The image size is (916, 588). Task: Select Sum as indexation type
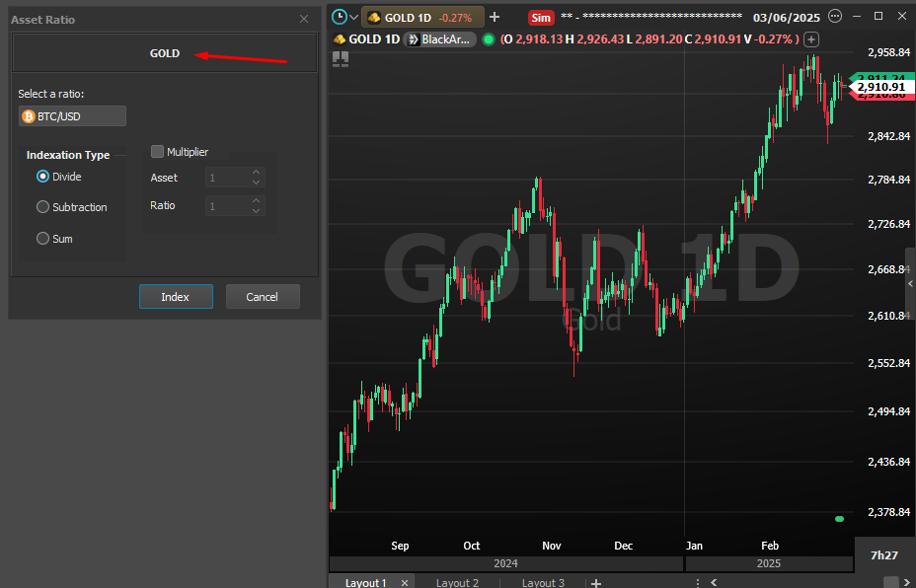tap(43, 239)
